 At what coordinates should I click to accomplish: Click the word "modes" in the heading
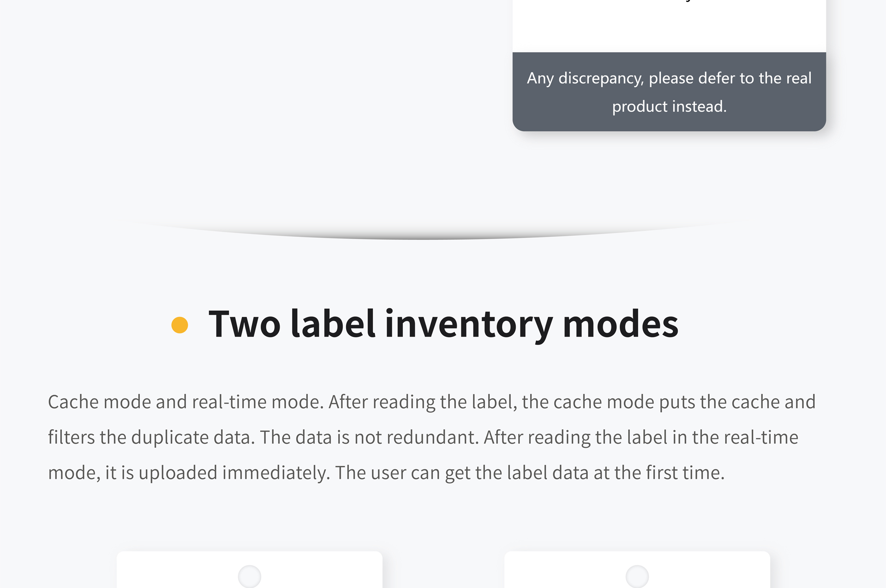[x=621, y=324]
